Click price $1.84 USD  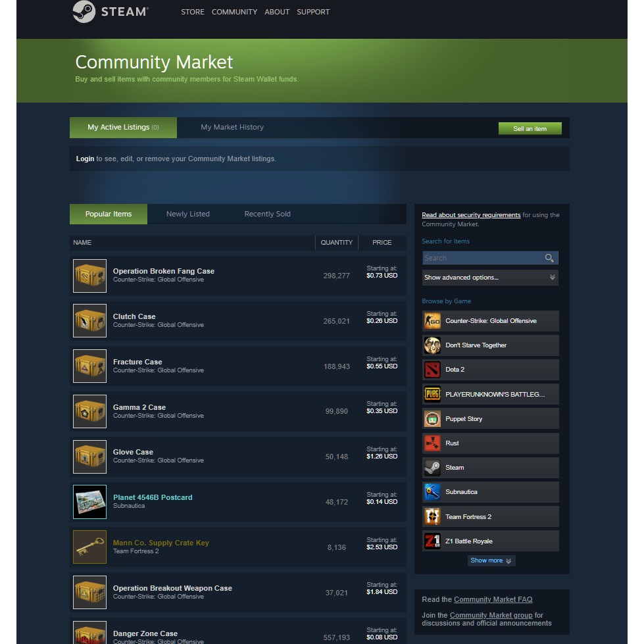tap(382, 592)
